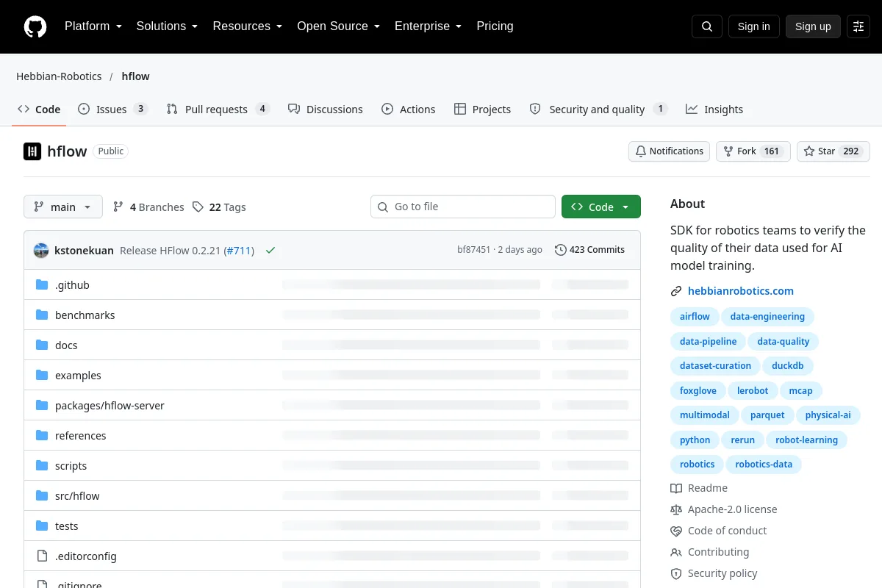This screenshot has width=882, height=588.
Task: Click the Notifications button
Action: pyautogui.click(x=670, y=151)
